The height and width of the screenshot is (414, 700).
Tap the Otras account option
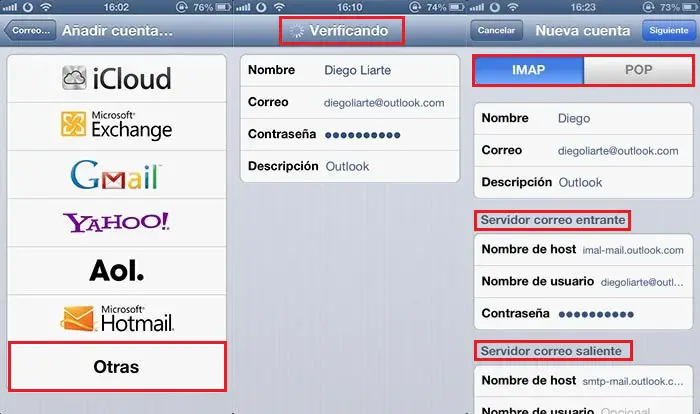(117, 367)
